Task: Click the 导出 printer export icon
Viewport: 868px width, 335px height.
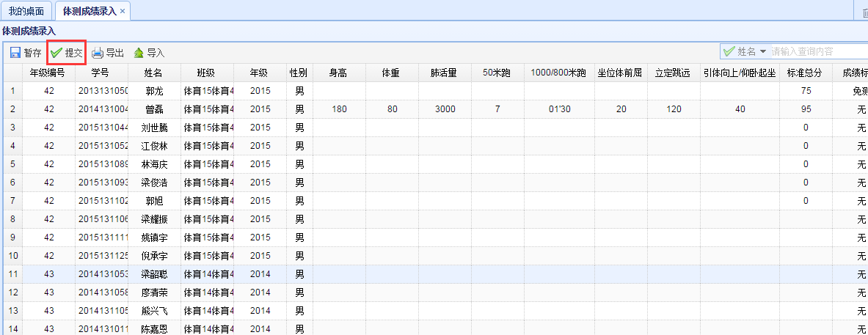Action: click(98, 53)
